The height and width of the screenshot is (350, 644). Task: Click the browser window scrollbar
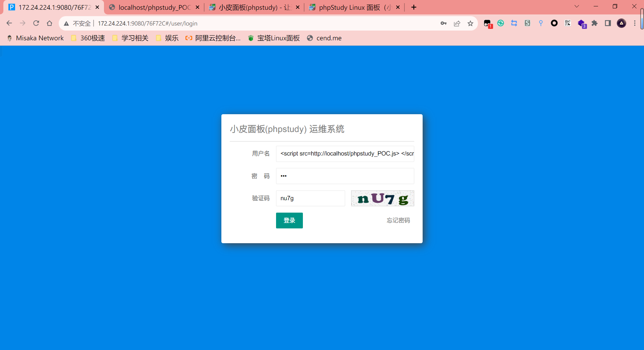[x=642, y=19]
